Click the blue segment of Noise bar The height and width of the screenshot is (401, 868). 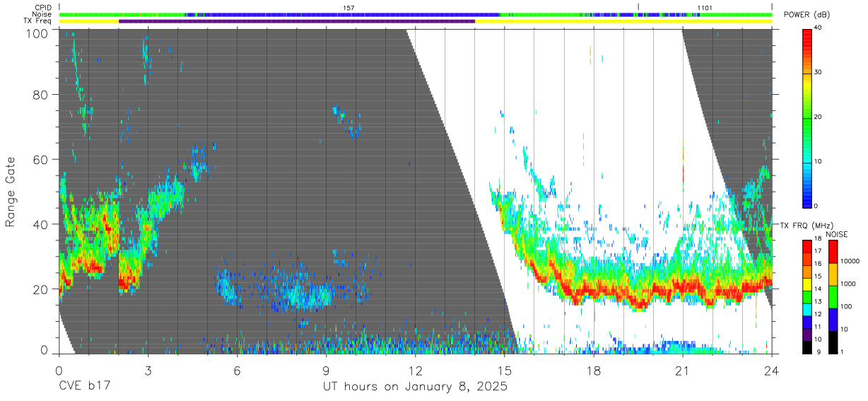click(x=343, y=14)
